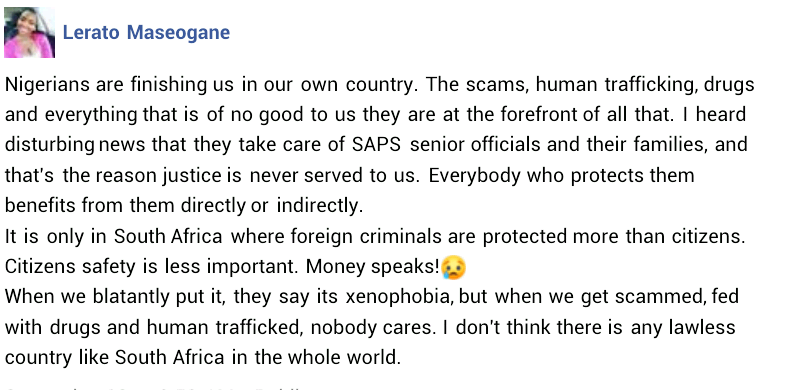Image resolution: width=793 pixels, height=390 pixels.
Task: Click the phrase 'Money speaks!' in the post
Action: point(373,267)
